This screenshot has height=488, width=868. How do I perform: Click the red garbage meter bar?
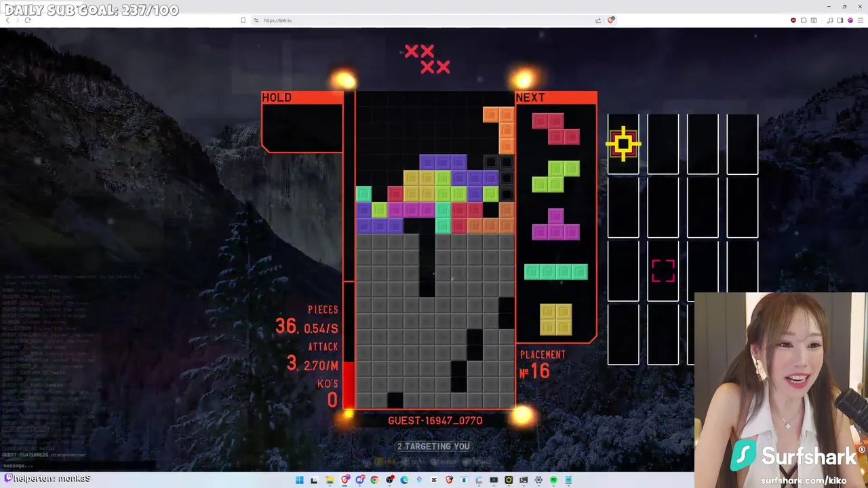coord(348,385)
